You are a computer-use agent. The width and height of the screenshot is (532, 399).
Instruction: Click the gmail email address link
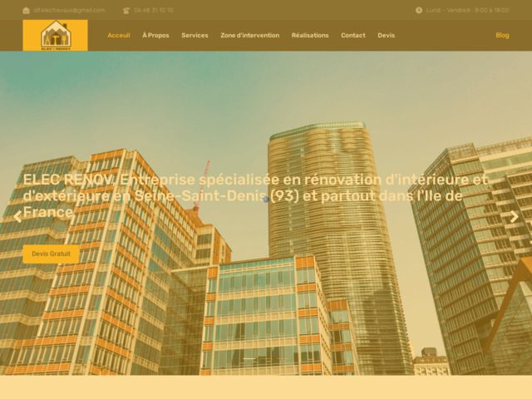69,10
